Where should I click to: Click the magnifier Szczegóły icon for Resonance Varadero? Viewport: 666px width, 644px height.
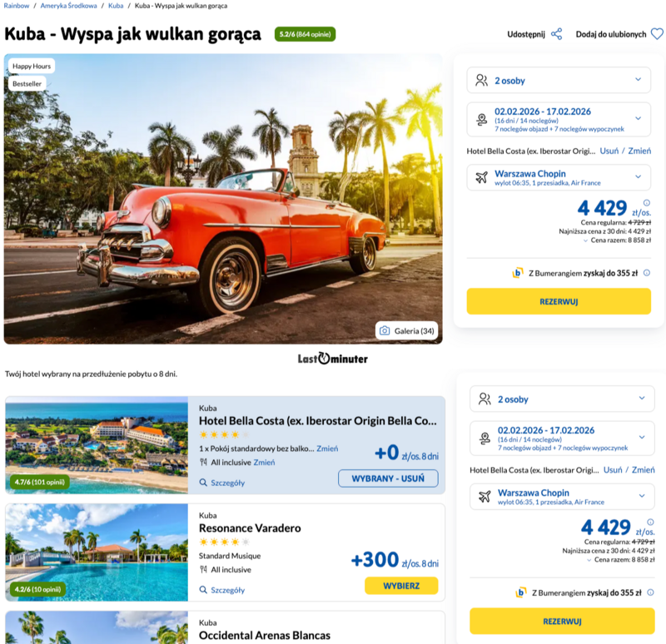(203, 590)
